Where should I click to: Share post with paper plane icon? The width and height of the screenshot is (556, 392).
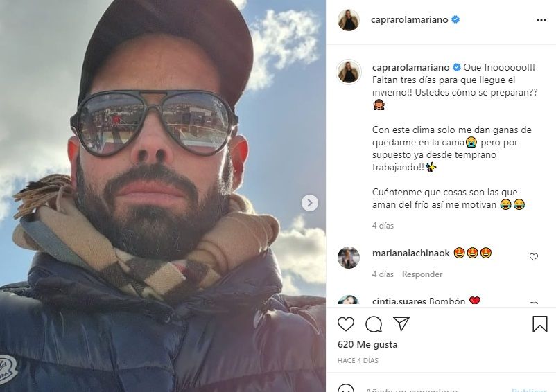tap(401, 323)
